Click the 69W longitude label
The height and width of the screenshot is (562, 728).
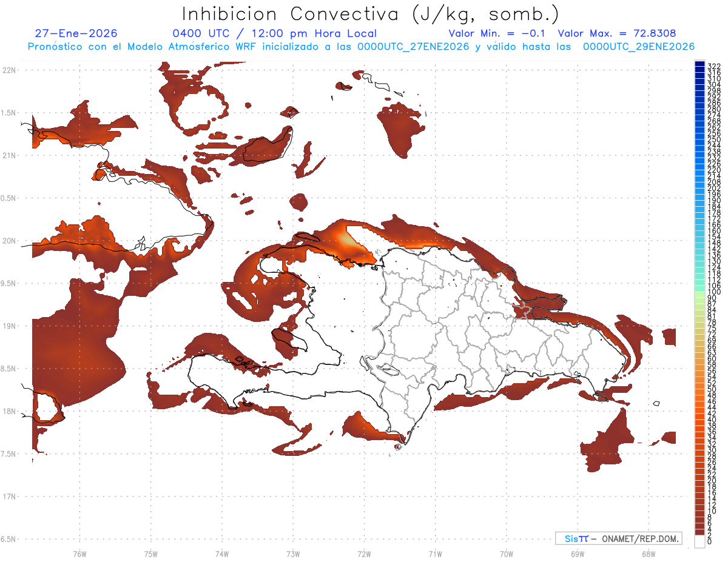577,554
